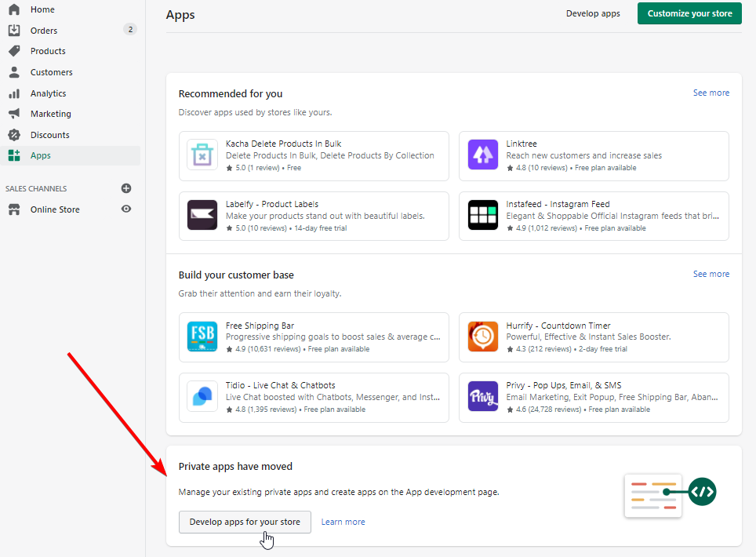Open Kacha Delete Products In Bulk title
This screenshot has width=756, height=557.
coord(284,144)
